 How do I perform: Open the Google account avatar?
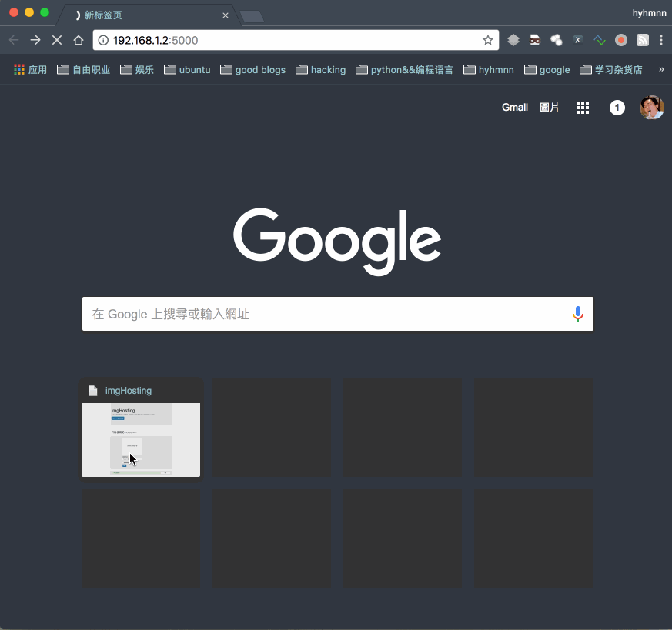coord(652,108)
